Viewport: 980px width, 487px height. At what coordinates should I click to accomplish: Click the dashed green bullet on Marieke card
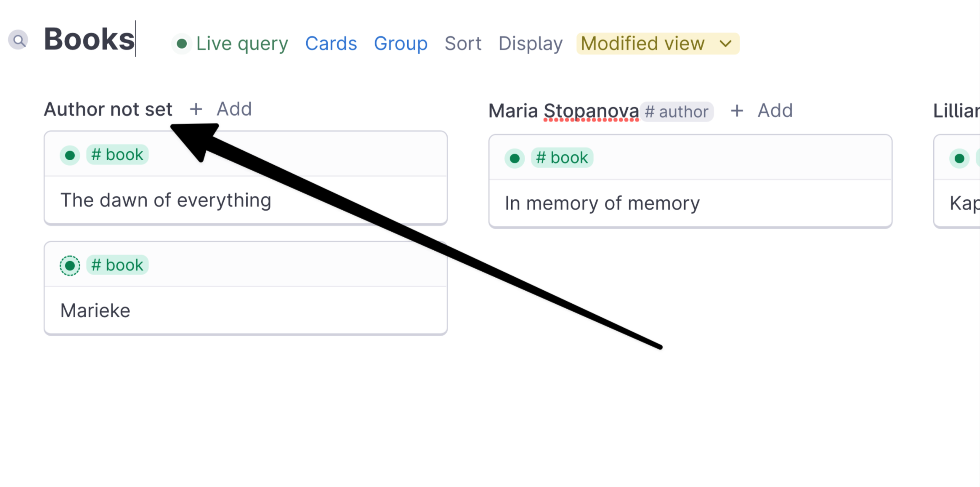[x=70, y=266]
